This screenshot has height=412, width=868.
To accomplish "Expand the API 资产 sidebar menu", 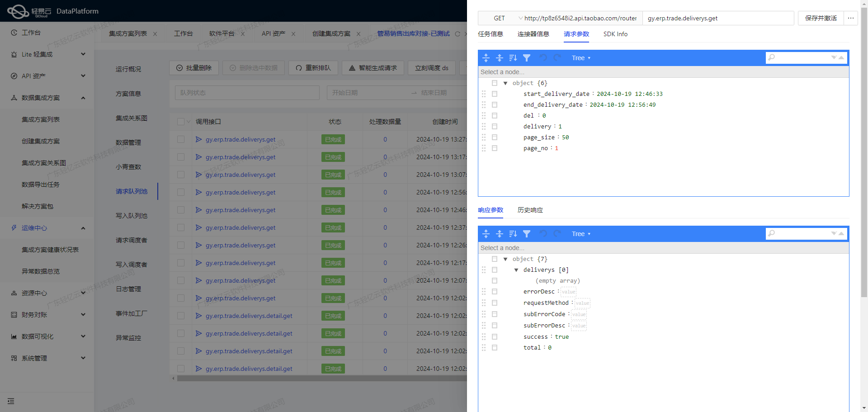I will click(47, 76).
